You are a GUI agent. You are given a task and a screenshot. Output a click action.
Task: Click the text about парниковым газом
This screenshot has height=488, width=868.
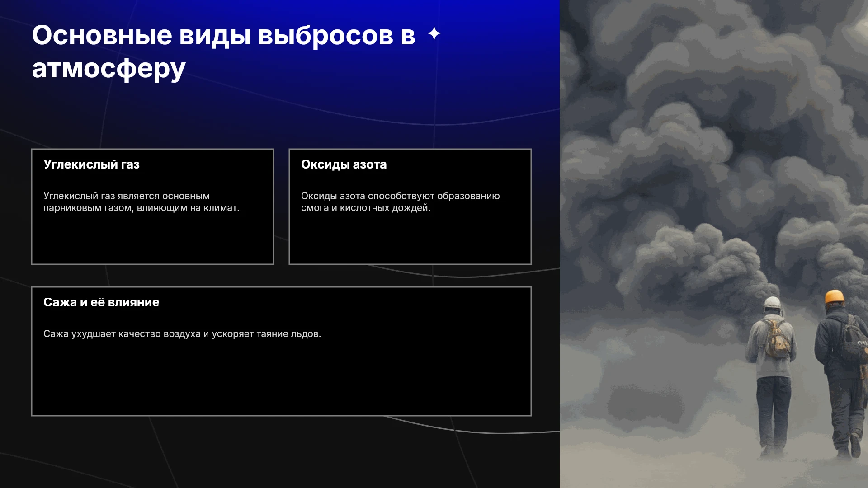[142, 202]
